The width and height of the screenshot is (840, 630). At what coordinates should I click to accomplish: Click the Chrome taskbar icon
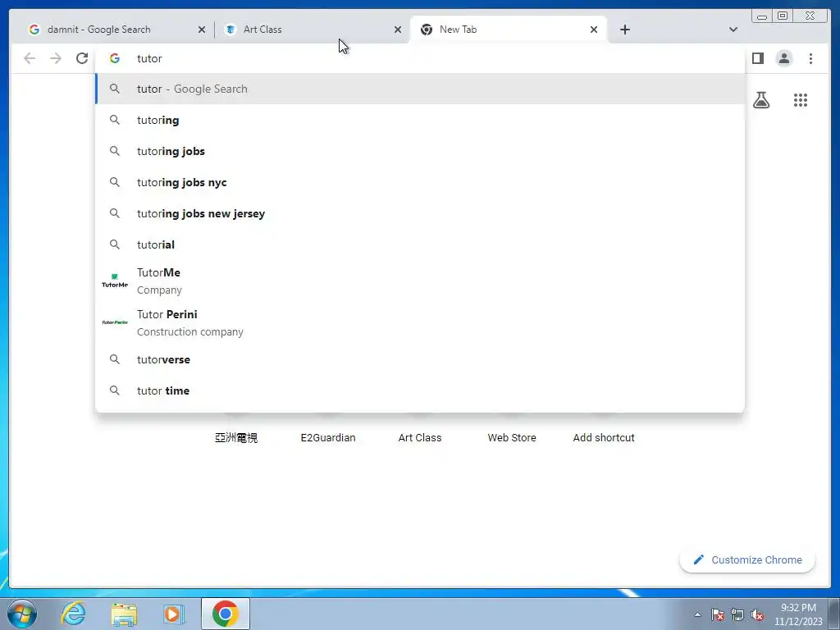pyautogui.click(x=226, y=614)
